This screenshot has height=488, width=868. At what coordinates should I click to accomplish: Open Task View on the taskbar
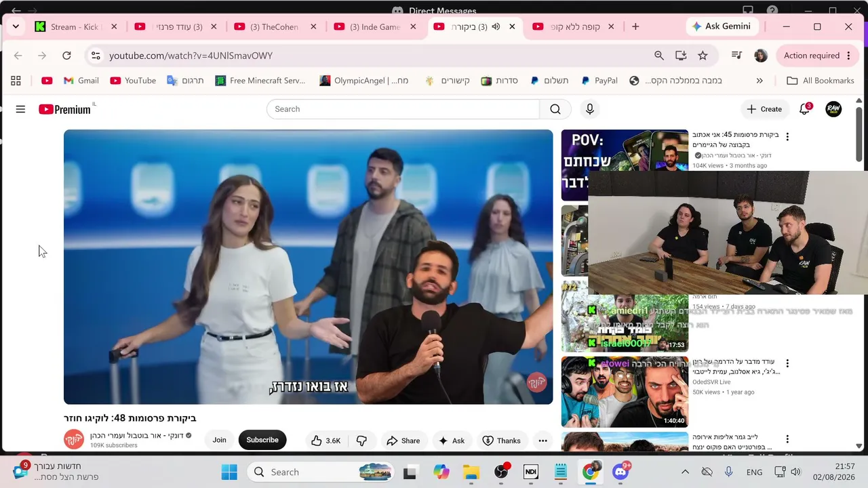click(410, 472)
